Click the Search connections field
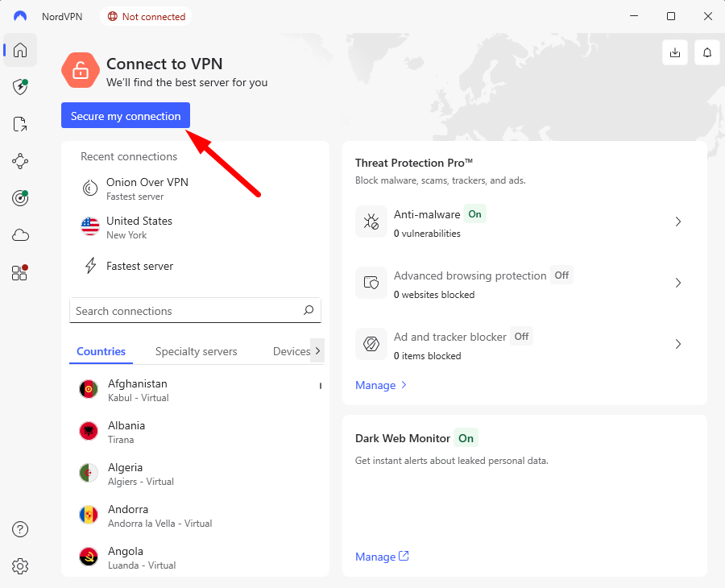The height and width of the screenshot is (588, 725). click(195, 310)
